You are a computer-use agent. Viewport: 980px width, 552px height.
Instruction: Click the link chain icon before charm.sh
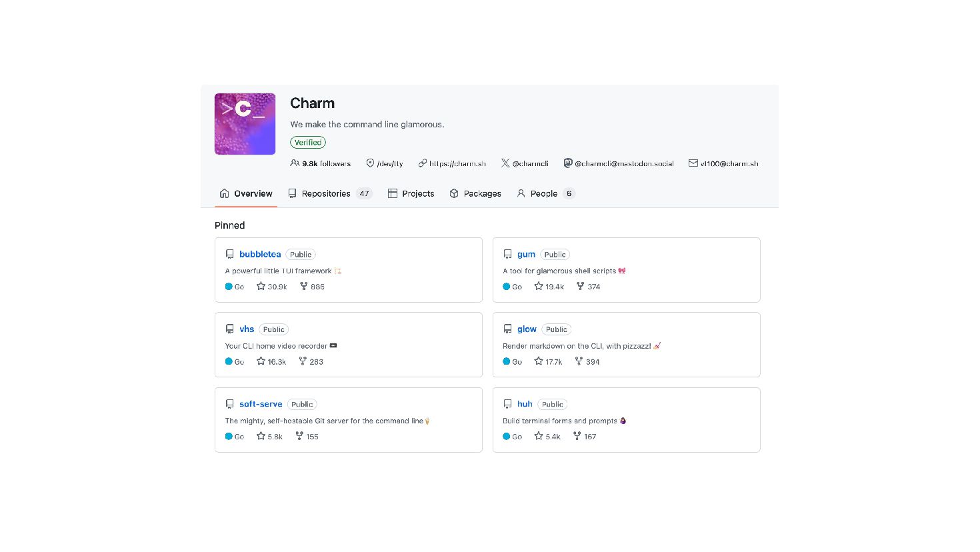(422, 163)
